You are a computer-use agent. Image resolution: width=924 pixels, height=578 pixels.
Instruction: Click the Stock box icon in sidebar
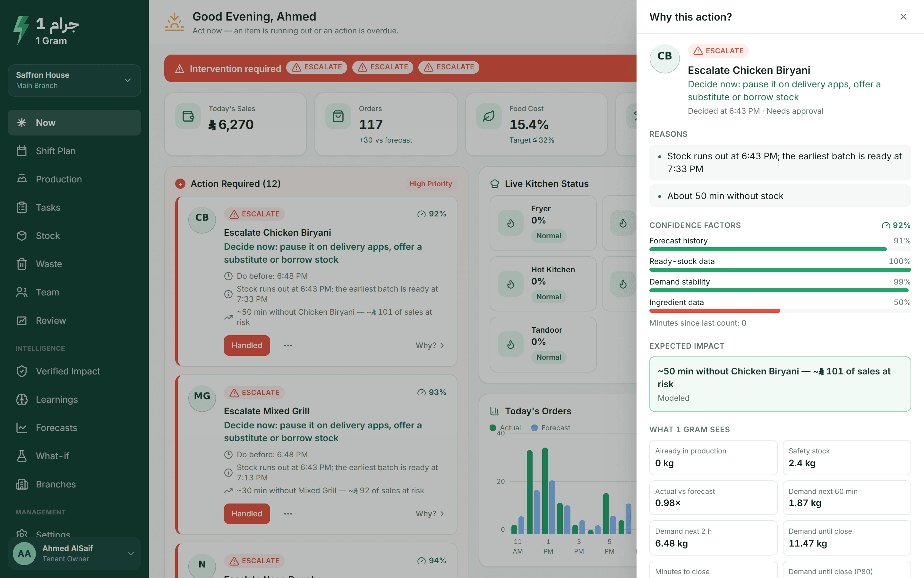[x=22, y=236]
